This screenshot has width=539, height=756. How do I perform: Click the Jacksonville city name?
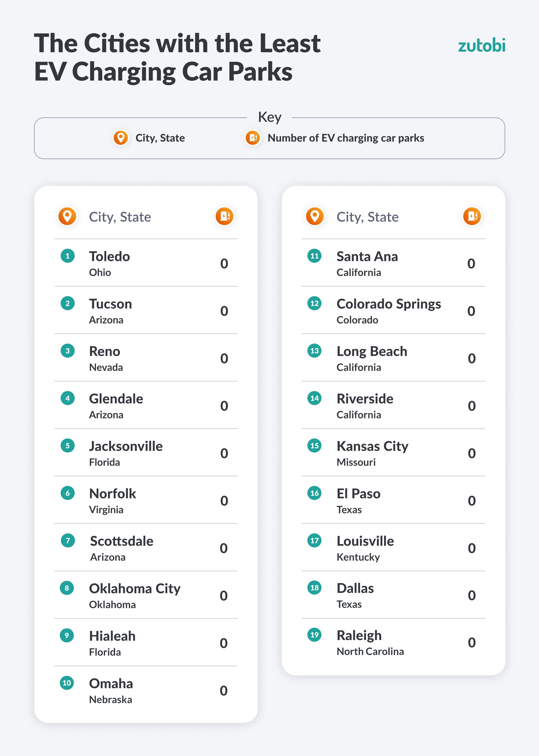coord(126,446)
